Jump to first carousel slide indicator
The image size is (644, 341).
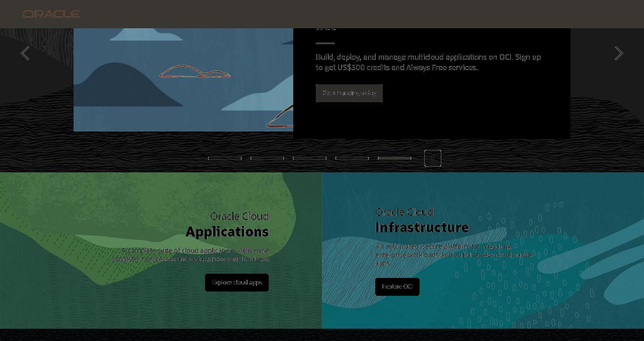[225, 158]
